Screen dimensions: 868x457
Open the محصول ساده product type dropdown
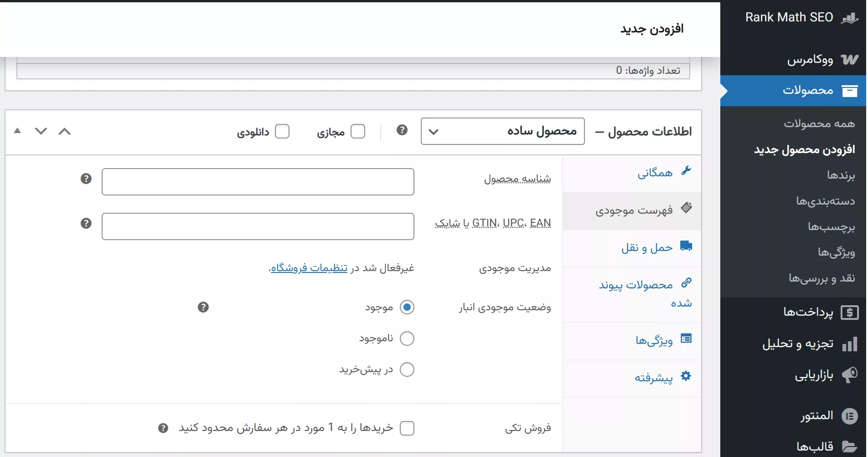pyautogui.click(x=502, y=131)
